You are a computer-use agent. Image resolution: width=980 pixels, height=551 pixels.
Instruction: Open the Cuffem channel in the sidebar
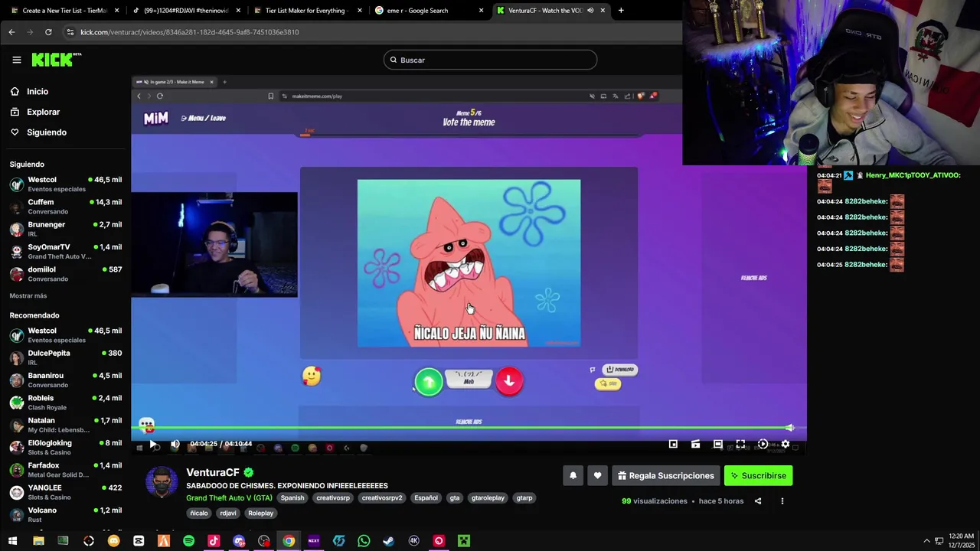coord(65,207)
